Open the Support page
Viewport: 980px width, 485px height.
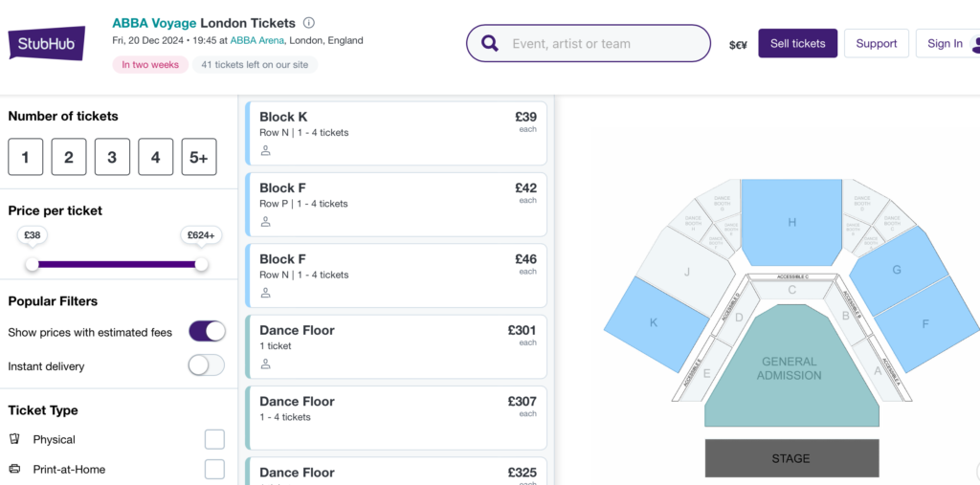pos(876,43)
